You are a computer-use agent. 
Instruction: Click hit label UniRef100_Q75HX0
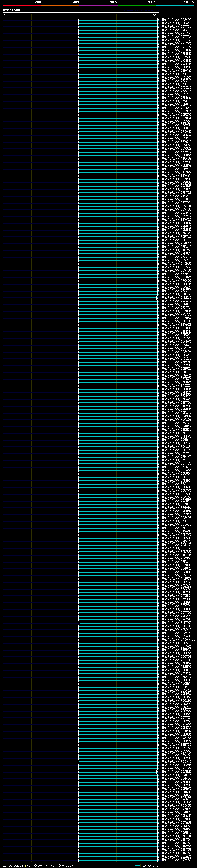click(176, 596)
